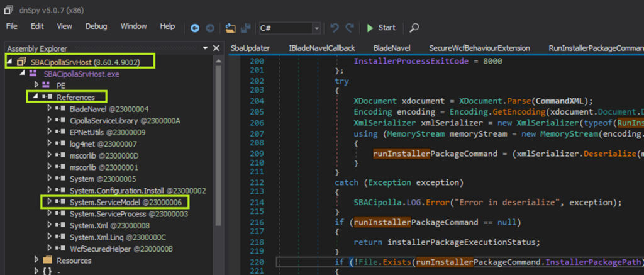Select System.Xml.Linq @2300000C reference

tap(118, 238)
